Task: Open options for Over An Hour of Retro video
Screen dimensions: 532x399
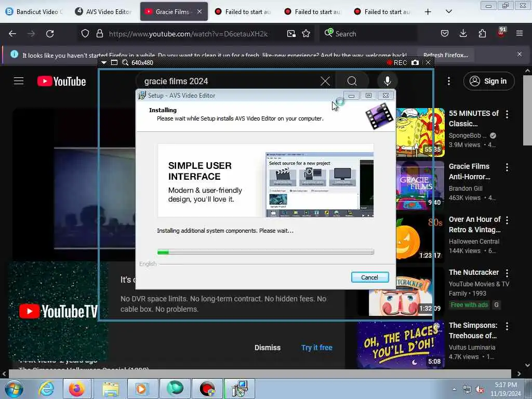Action: [x=507, y=220]
